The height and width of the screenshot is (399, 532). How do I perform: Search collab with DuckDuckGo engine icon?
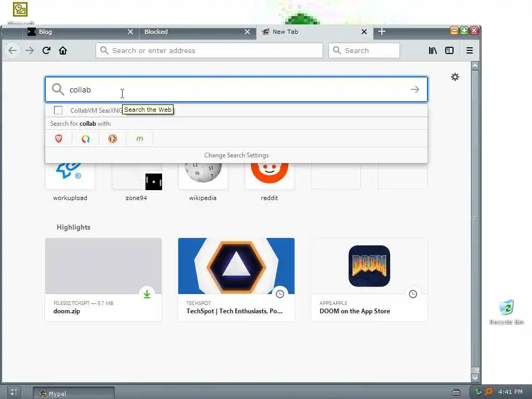tap(113, 138)
